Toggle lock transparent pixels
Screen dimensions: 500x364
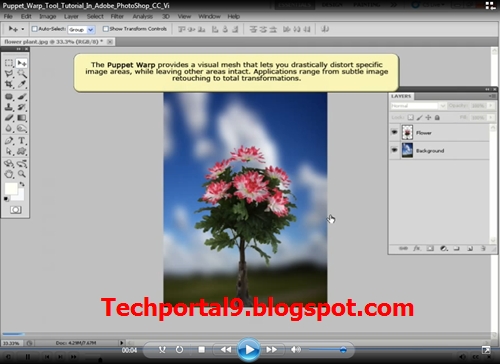click(x=411, y=117)
